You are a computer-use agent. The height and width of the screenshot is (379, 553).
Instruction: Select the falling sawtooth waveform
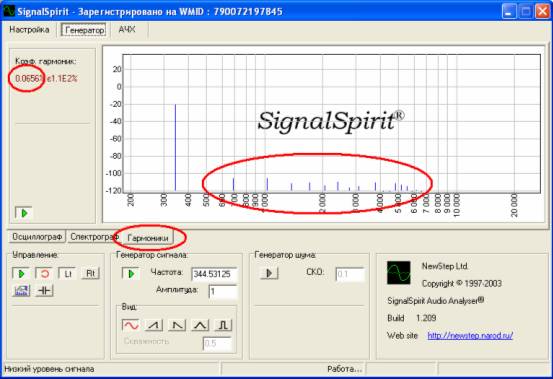pos(177,325)
